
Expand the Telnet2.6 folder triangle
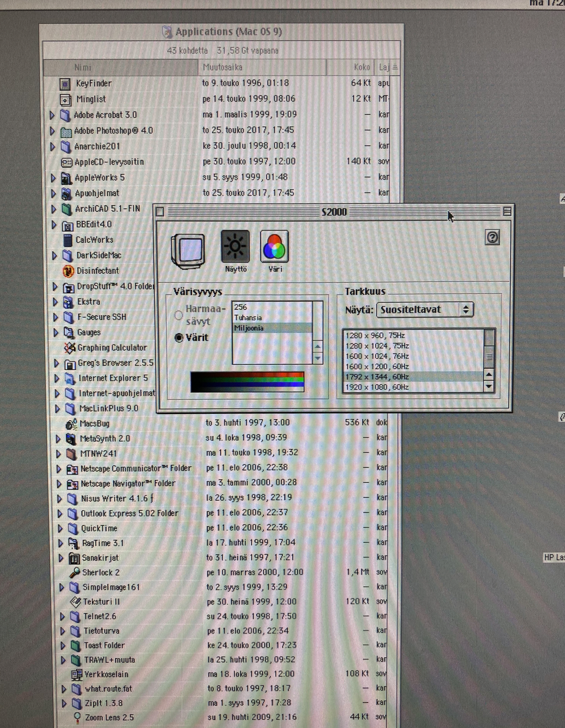point(62,616)
